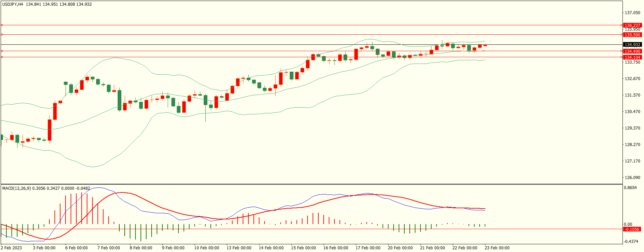
Task: Click the 134.104 red price level label
Action: [632, 57]
